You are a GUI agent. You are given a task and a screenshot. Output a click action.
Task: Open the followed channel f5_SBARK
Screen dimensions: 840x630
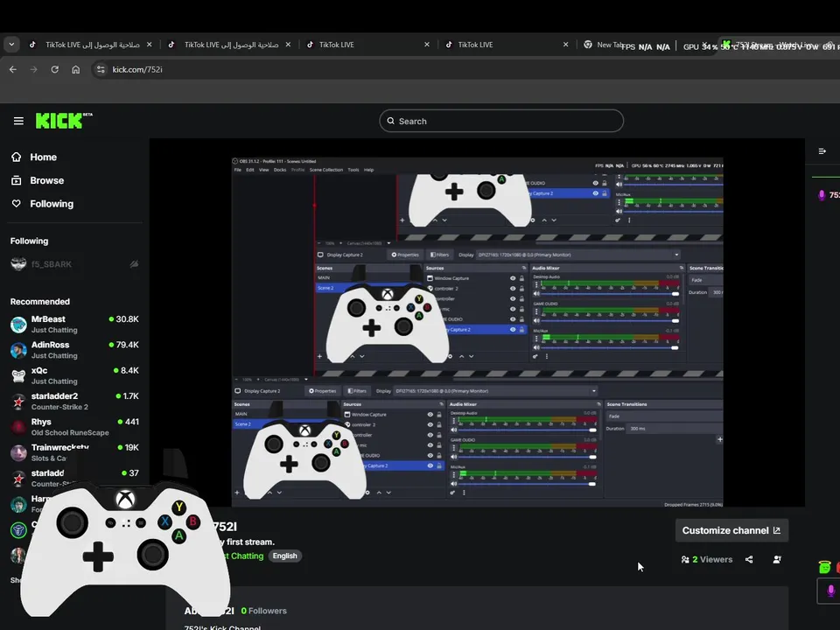click(x=52, y=264)
